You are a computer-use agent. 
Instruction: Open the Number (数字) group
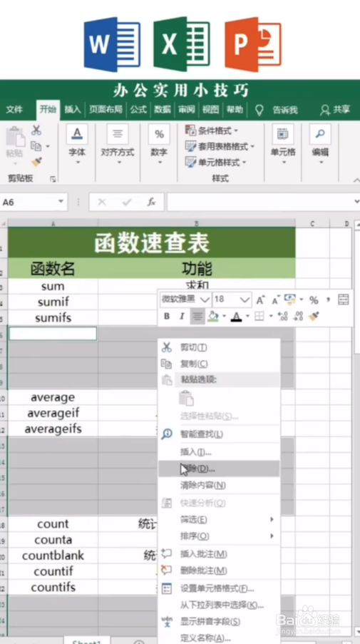tap(159, 144)
